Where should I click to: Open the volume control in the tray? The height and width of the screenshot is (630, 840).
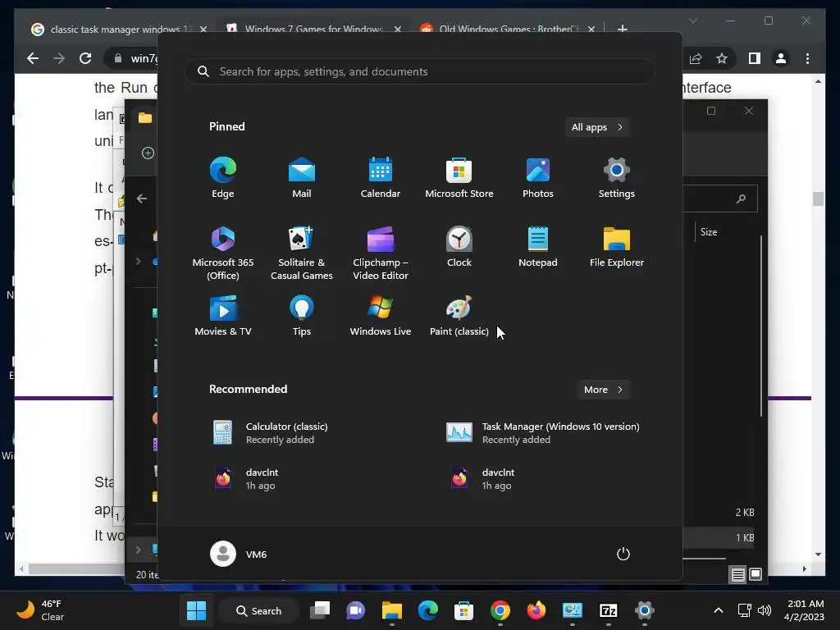[x=765, y=610]
